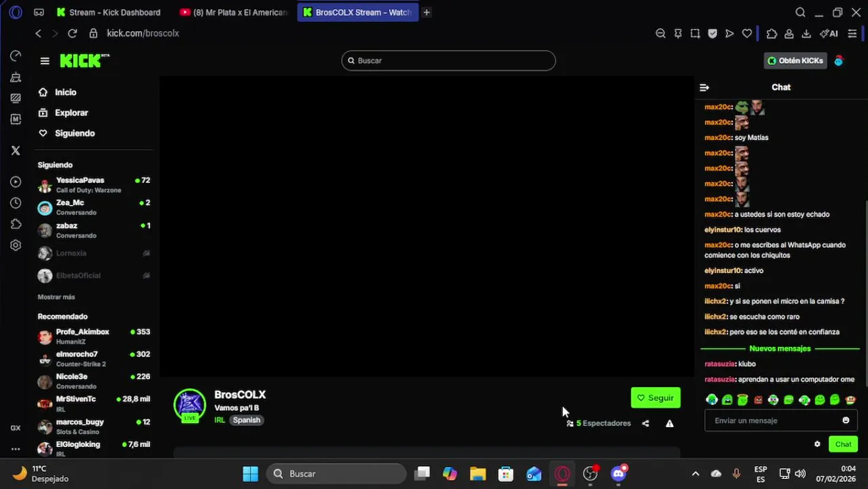868x489 pixels.
Task: Open the Opera AI assistant
Action: [x=829, y=33]
